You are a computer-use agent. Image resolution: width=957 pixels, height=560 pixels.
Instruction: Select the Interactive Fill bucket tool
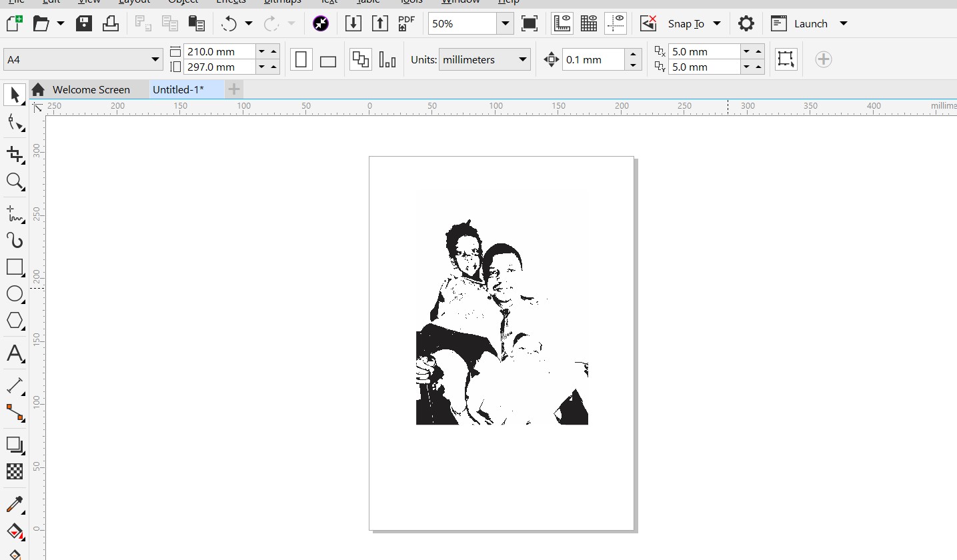pos(15,531)
